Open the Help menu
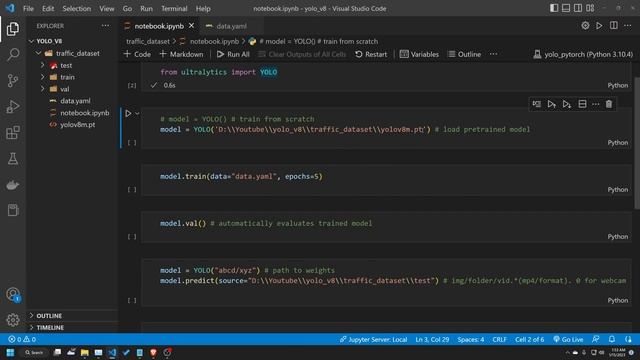This screenshot has width=640, height=360. coord(203,8)
